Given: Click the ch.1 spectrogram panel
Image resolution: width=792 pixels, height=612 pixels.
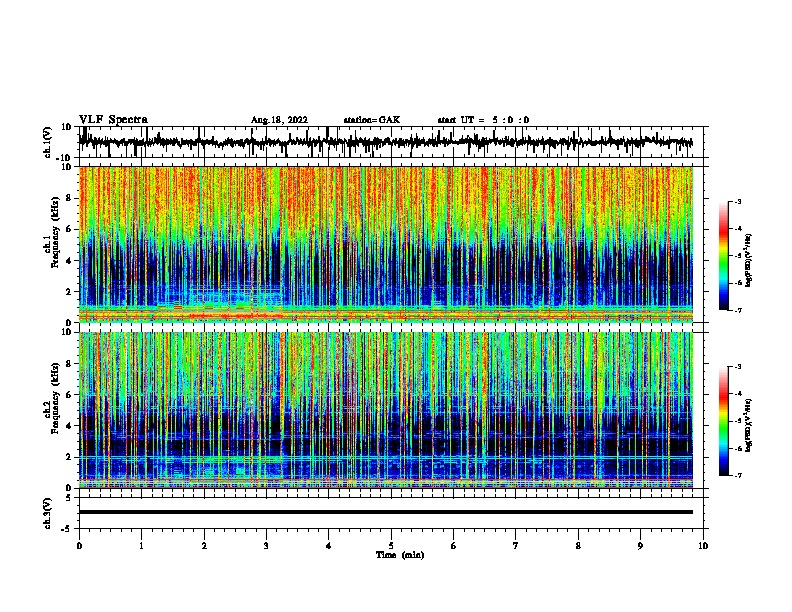Looking at the screenshot, I should point(386,244).
